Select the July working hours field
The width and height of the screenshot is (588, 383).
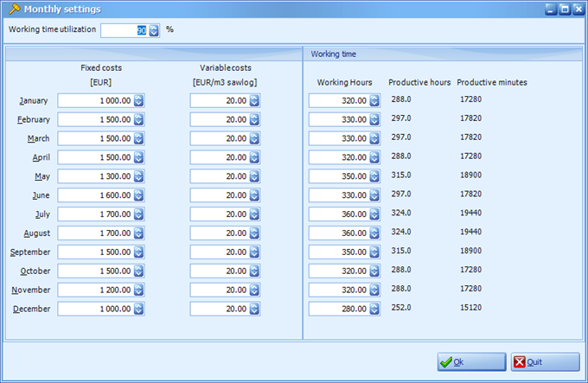coord(344,214)
